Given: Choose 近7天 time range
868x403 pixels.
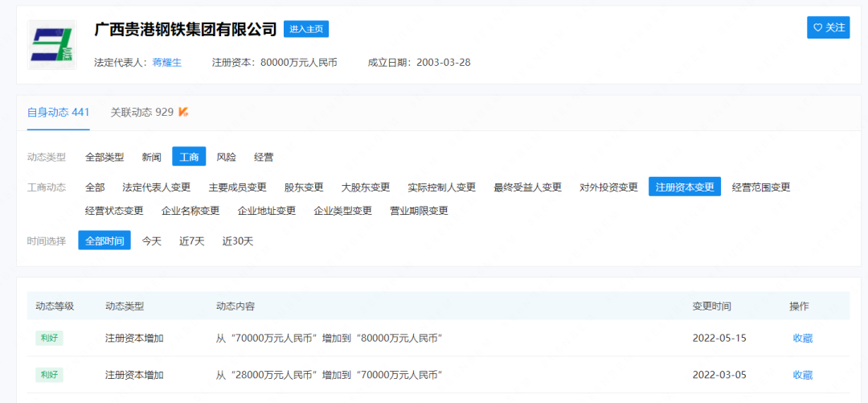Looking at the screenshot, I should point(192,241).
